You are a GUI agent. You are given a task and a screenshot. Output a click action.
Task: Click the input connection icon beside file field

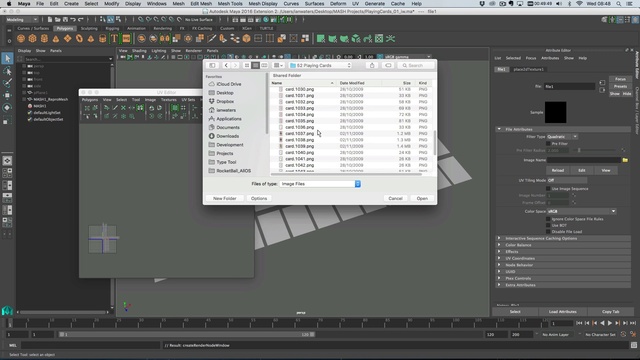click(602, 83)
